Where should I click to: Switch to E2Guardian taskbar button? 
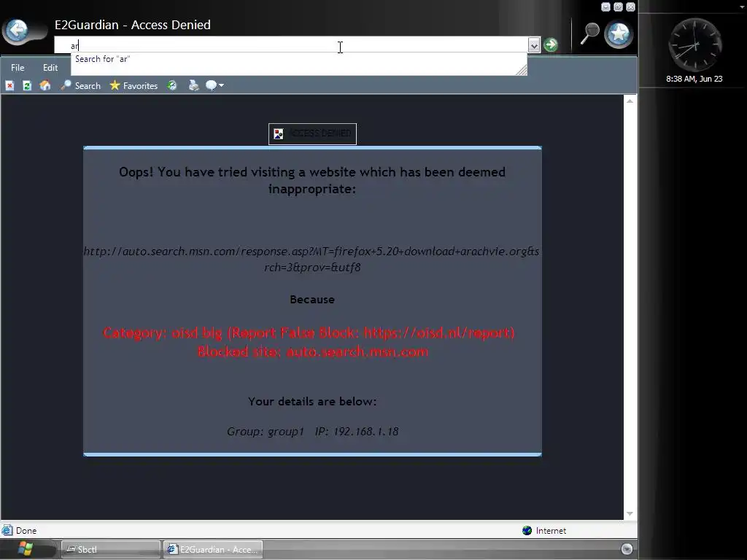(213, 549)
